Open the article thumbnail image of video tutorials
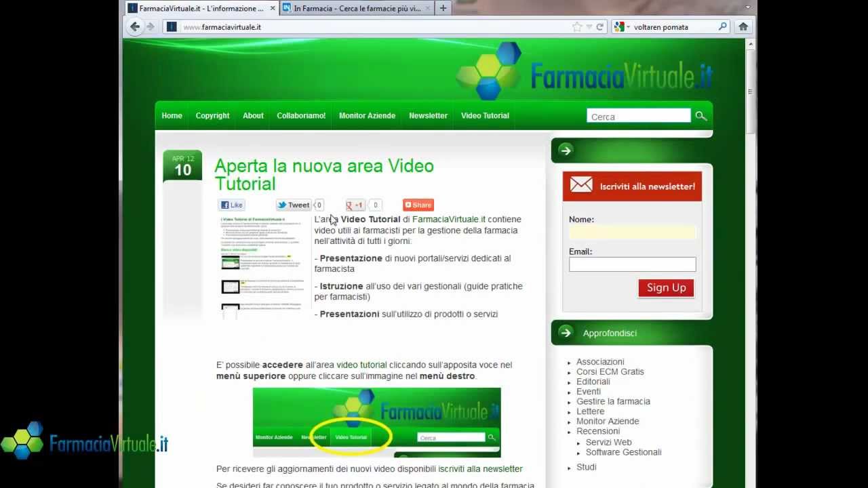Viewport: 868px width, 488px height. [x=263, y=268]
